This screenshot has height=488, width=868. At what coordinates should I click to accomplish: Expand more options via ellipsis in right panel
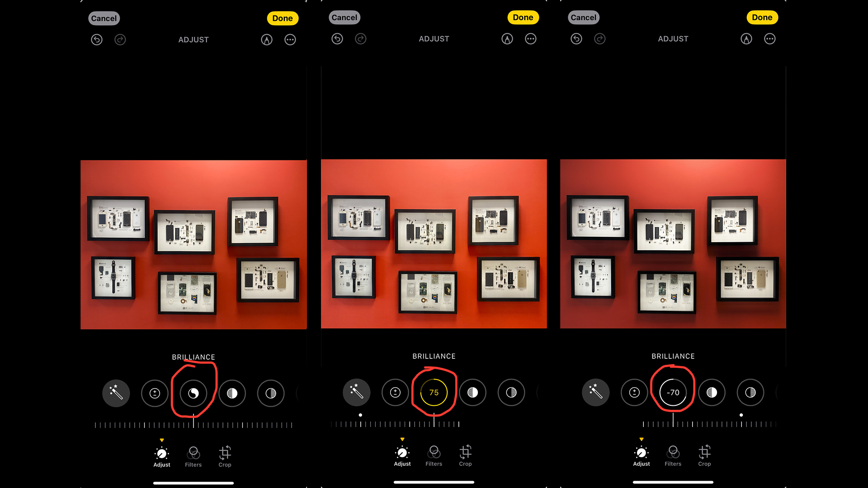pyautogui.click(x=769, y=38)
